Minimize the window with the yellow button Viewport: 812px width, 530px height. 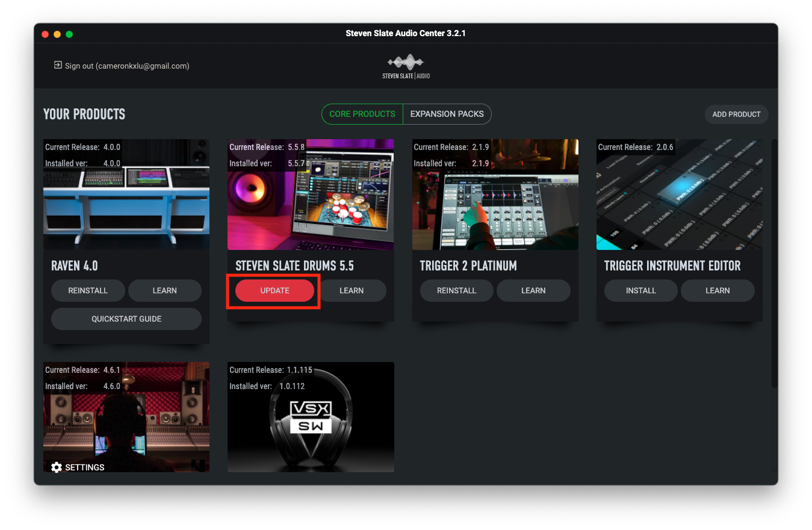tap(57, 34)
